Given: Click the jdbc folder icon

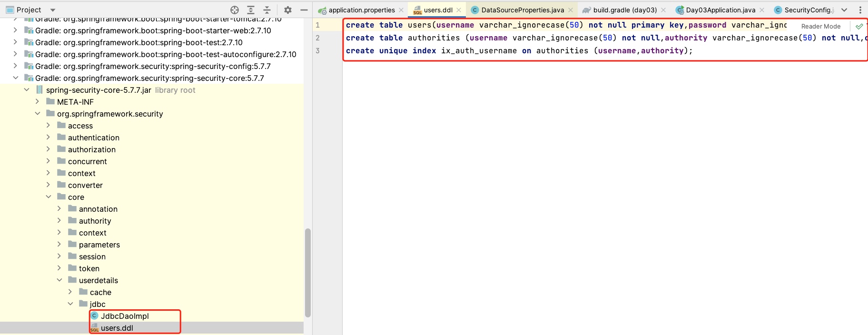Looking at the screenshot, I should point(83,304).
